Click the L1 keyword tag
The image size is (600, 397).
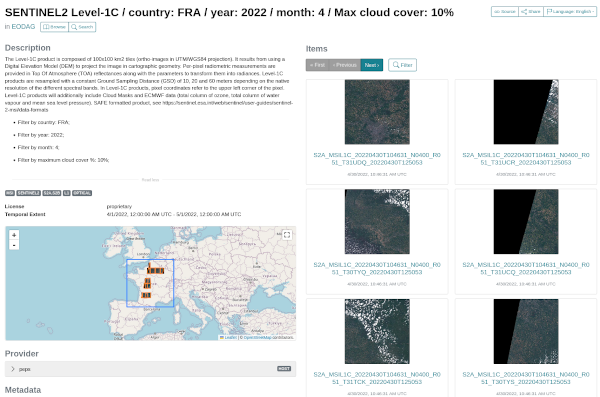[x=67, y=193]
